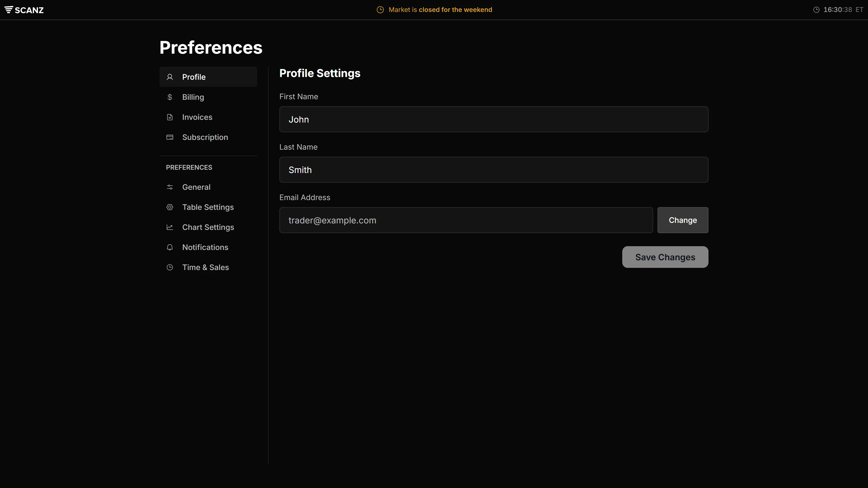Click the Notifications bell icon

(x=170, y=247)
